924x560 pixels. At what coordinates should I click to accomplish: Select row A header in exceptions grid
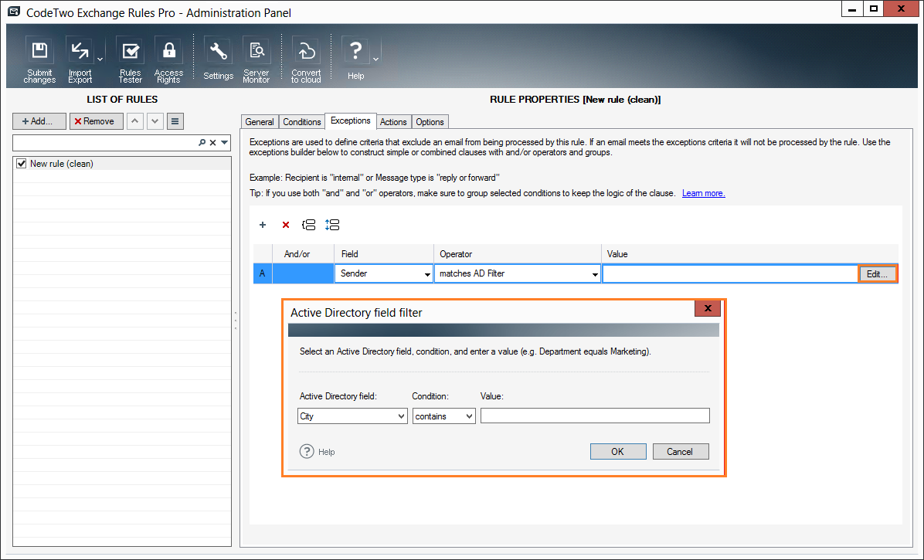pyautogui.click(x=263, y=273)
